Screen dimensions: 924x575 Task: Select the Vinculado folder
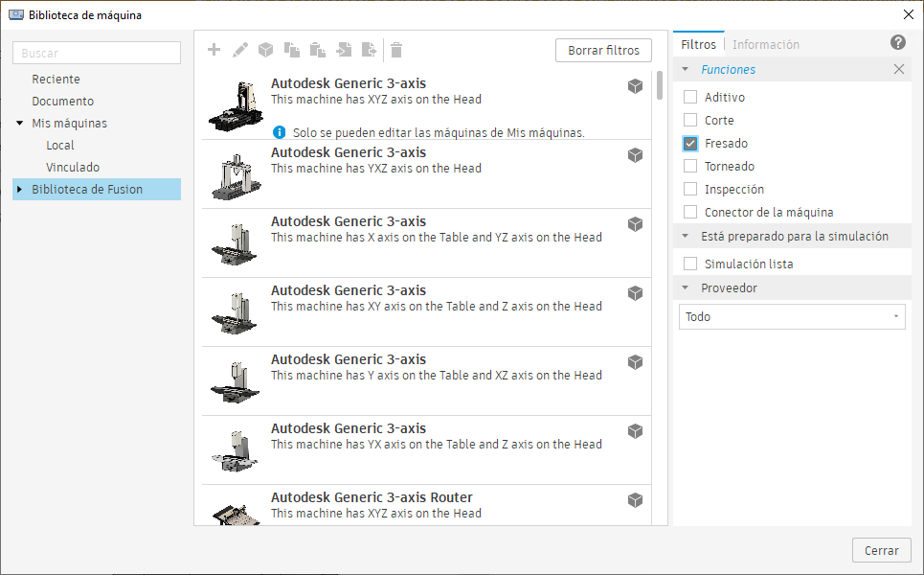[x=73, y=167]
